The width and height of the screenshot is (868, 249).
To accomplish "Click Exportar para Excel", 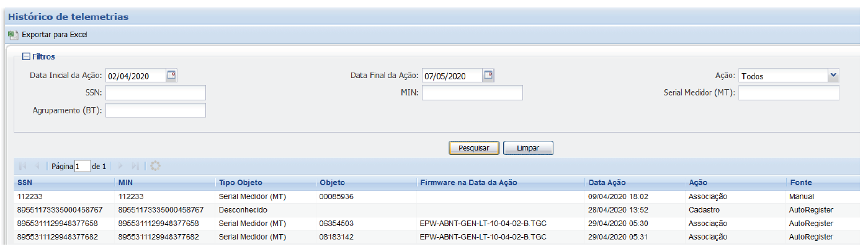I will point(54,35).
